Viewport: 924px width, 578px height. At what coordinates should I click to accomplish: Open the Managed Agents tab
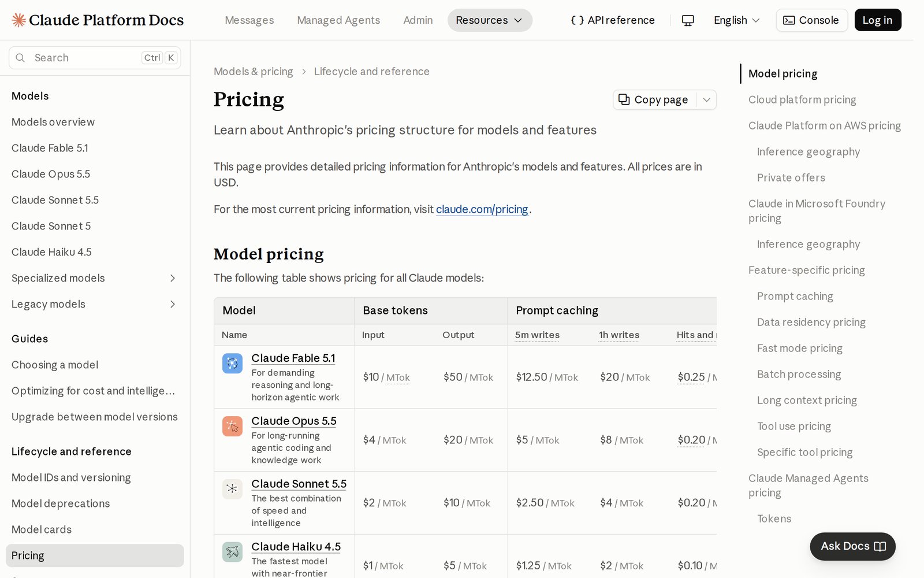coord(338,20)
